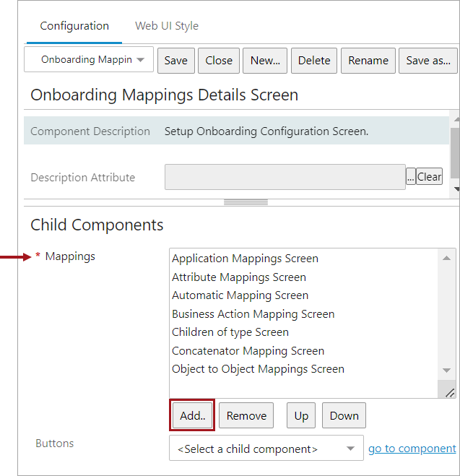Screen dimensions: 460x476
Task: Select Concatenator Mapping Screen entry
Action: click(248, 351)
